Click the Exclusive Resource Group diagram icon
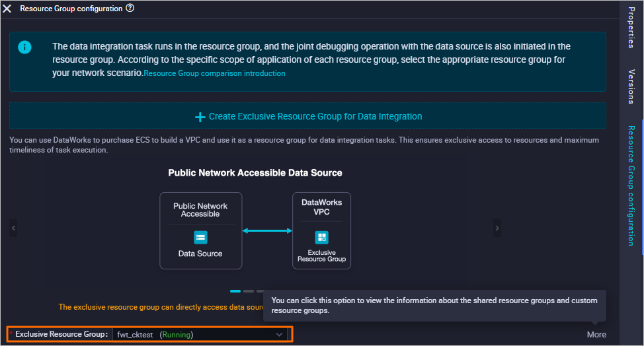Viewport: 644px width, 346px height. (321, 237)
